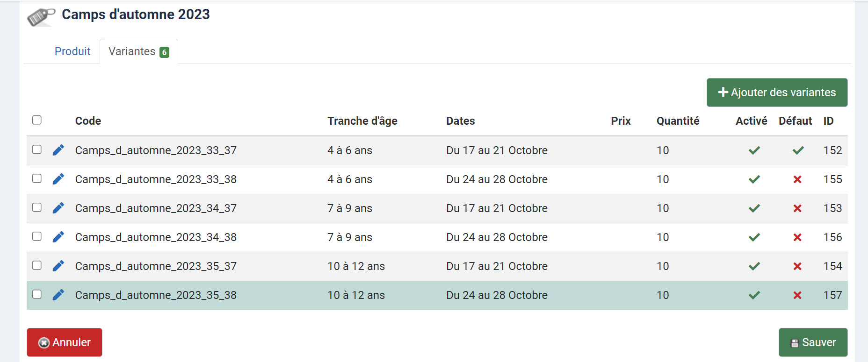
Task: Click pencil icon for Camps_d_automne_2023_33_38
Action: 58,179
